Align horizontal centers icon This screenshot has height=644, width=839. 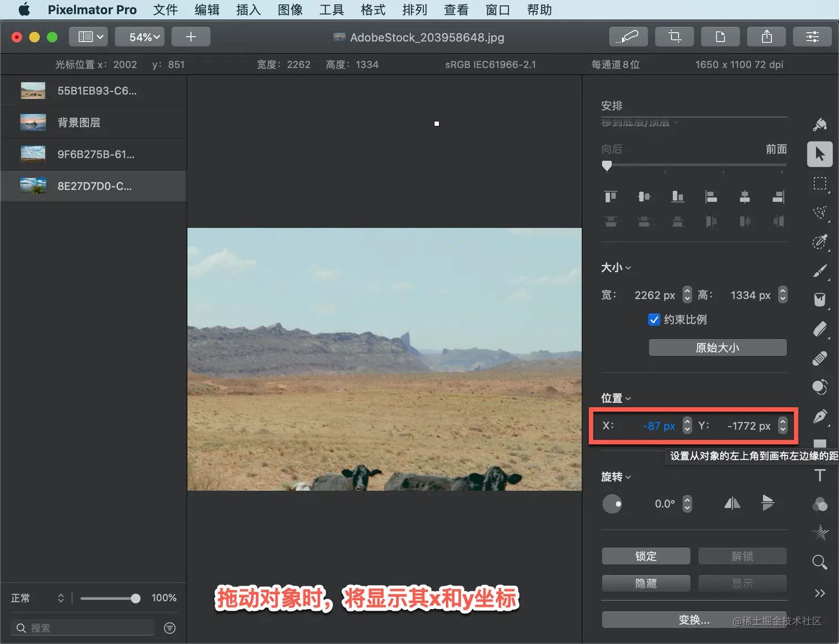tap(745, 196)
